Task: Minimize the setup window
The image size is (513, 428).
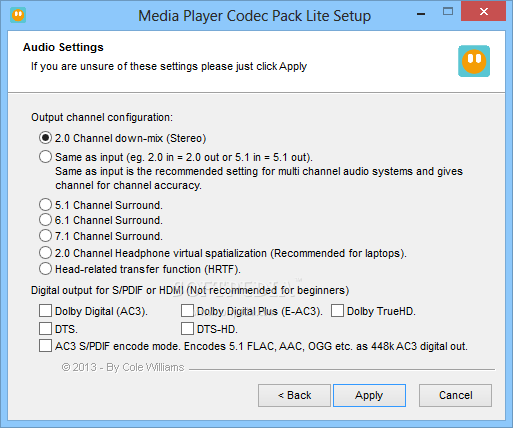Action: [421, 13]
